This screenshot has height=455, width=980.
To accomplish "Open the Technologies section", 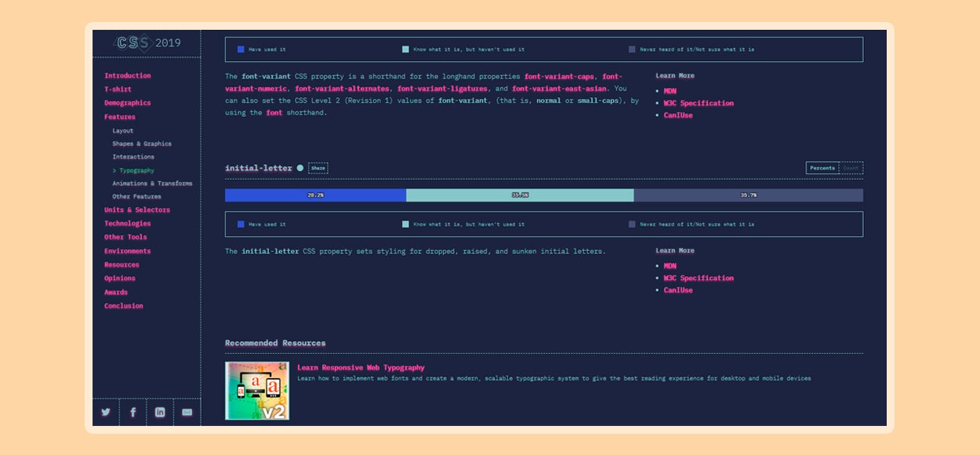I will (x=127, y=224).
